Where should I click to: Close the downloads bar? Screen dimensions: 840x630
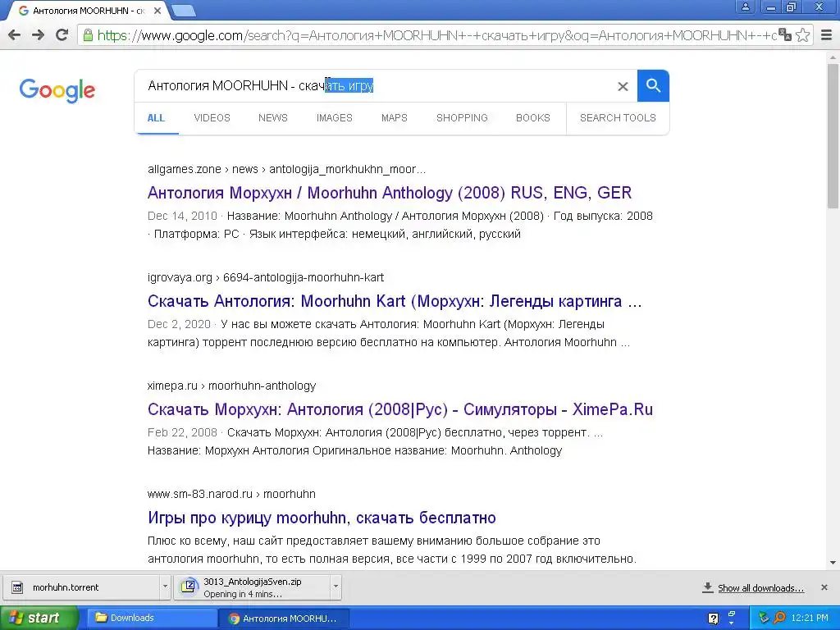tap(824, 587)
